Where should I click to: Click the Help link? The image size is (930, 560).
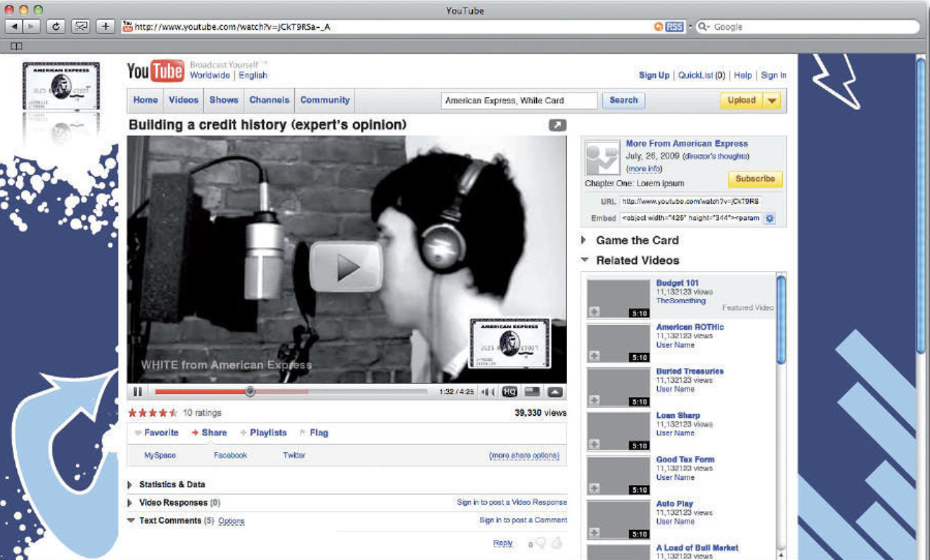(x=742, y=75)
